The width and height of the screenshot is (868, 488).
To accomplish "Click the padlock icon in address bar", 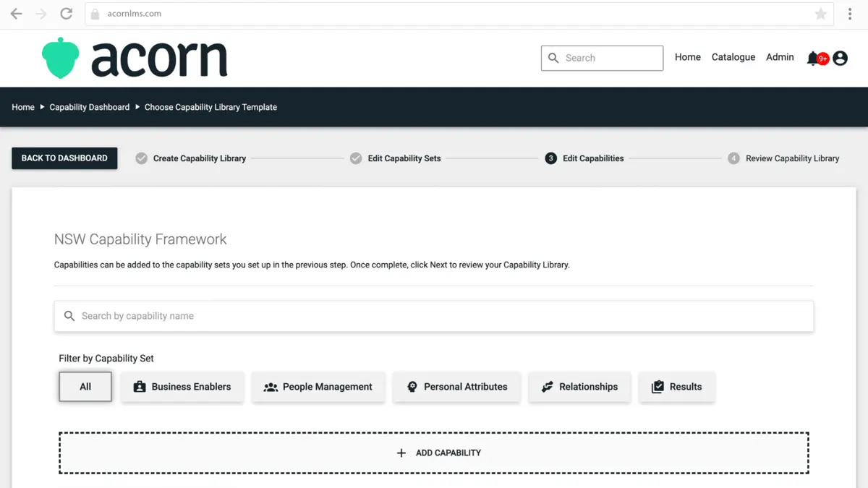I will pyautogui.click(x=95, y=14).
